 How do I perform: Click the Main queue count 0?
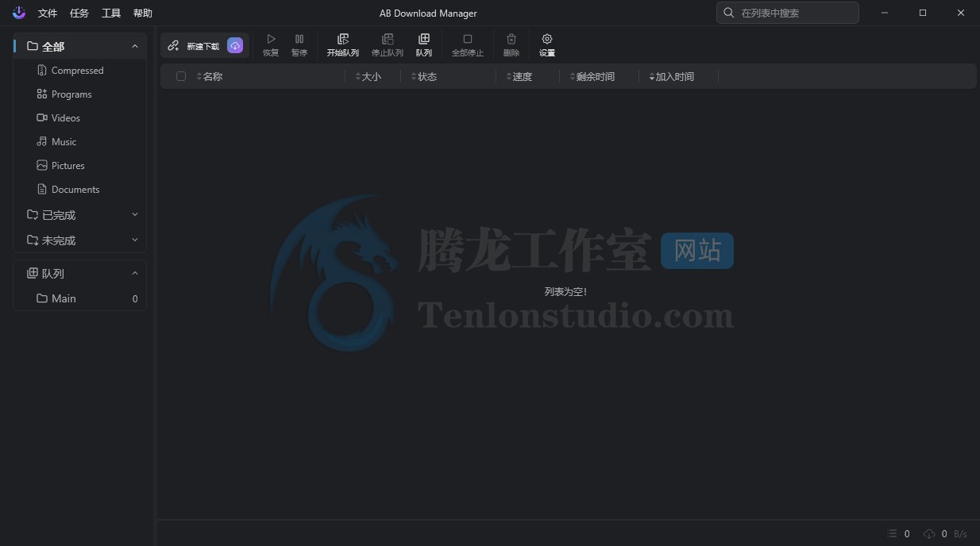(x=135, y=299)
